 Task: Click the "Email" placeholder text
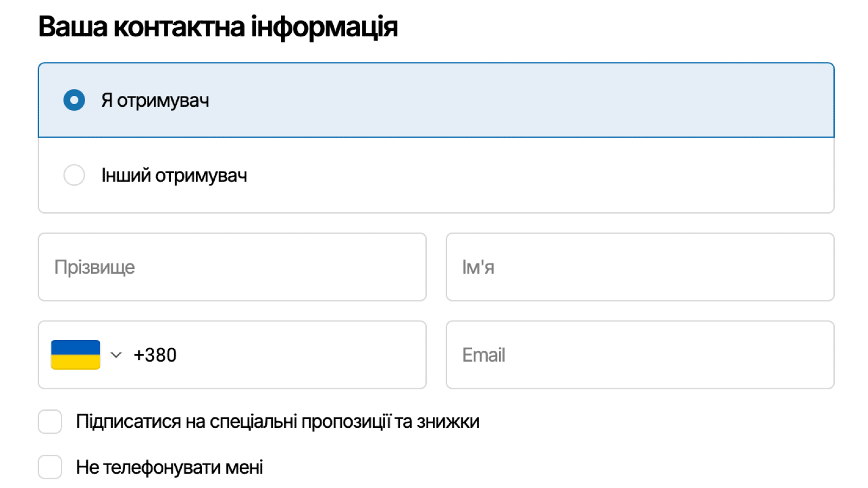[483, 355]
